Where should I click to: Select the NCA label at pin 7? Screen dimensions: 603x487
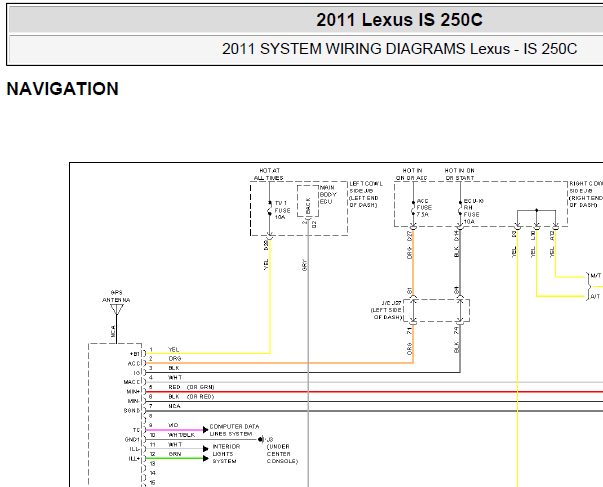pyautogui.click(x=174, y=406)
